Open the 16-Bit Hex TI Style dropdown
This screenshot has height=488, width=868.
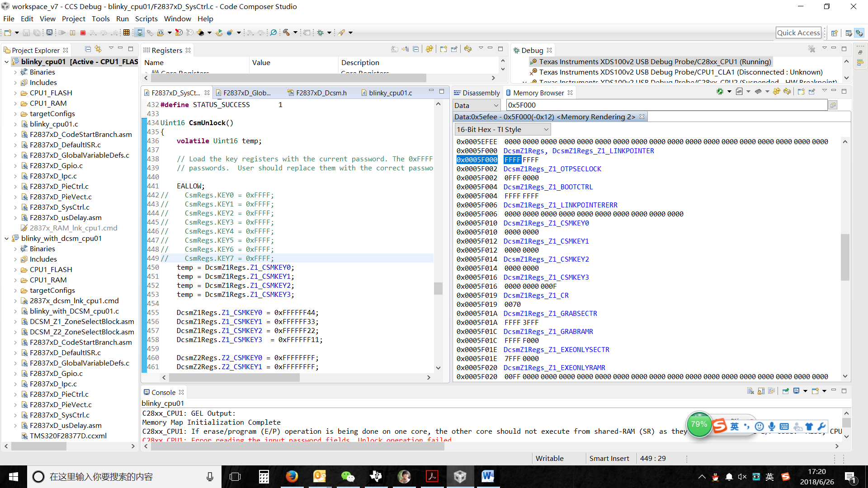coord(502,130)
